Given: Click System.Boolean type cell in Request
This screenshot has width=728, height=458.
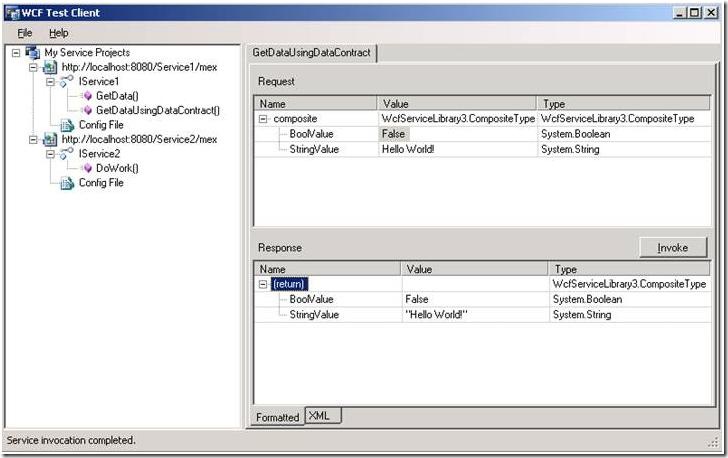Looking at the screenshot, I should tap(624, 134).
